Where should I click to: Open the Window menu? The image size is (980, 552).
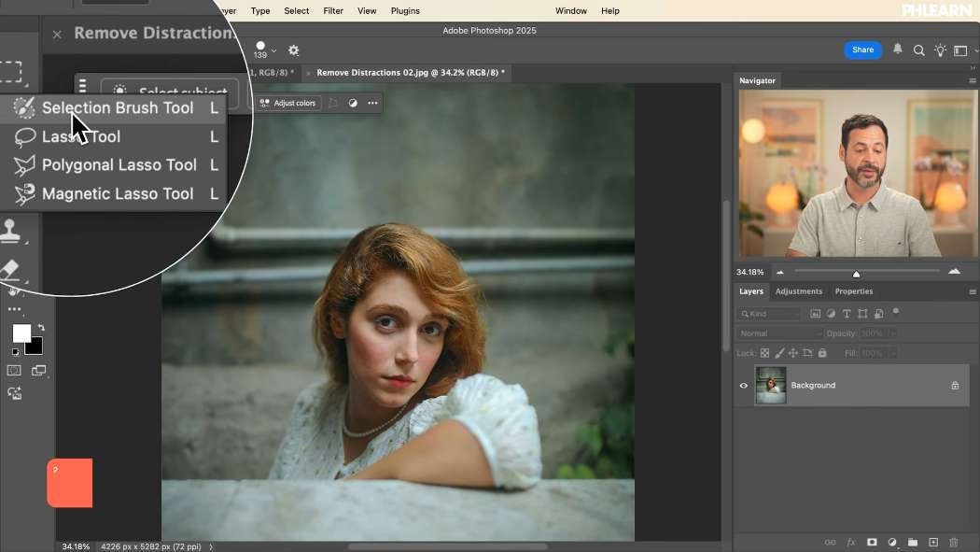coord(570,10)
